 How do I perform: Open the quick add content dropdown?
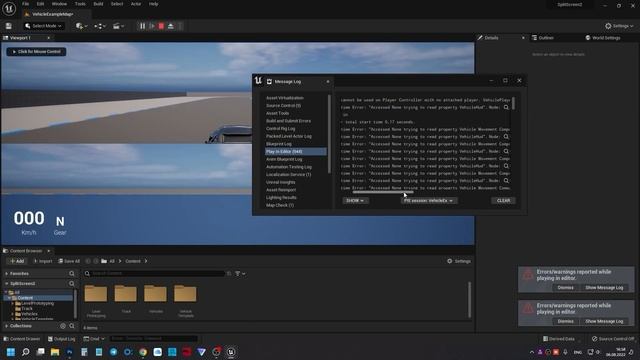click(x=82, y=26)
